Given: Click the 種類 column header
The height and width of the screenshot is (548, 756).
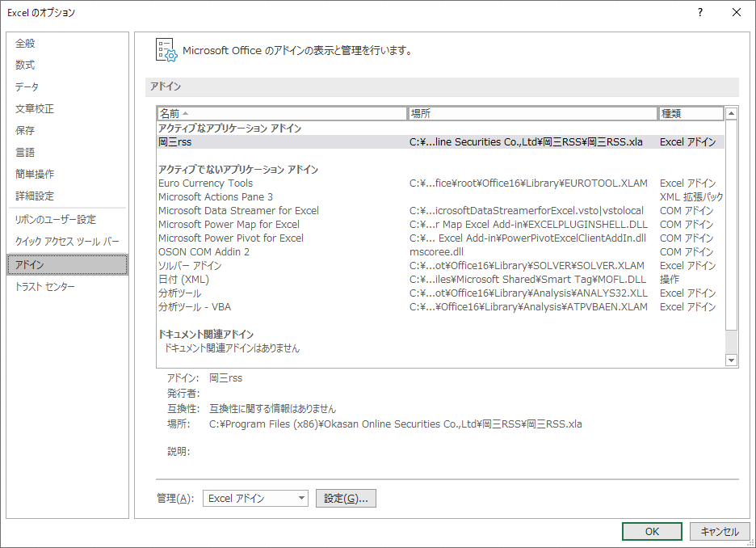Looking at the screenshot, I should [691, 114].
